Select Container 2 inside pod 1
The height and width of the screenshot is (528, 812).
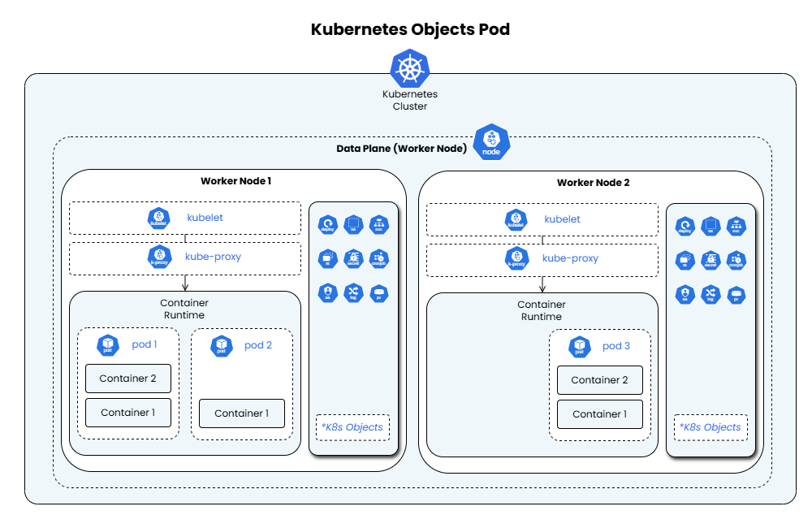[x=127, y=379]
